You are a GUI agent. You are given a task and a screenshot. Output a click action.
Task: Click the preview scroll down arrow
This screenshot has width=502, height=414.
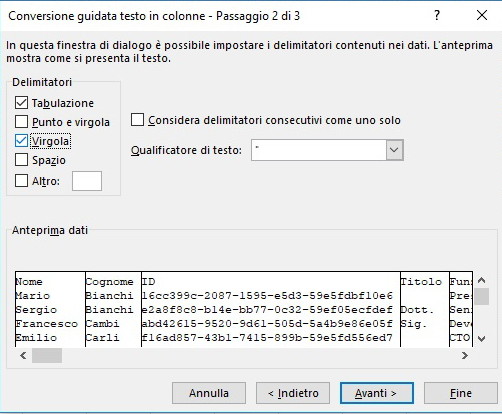[481, 339]
